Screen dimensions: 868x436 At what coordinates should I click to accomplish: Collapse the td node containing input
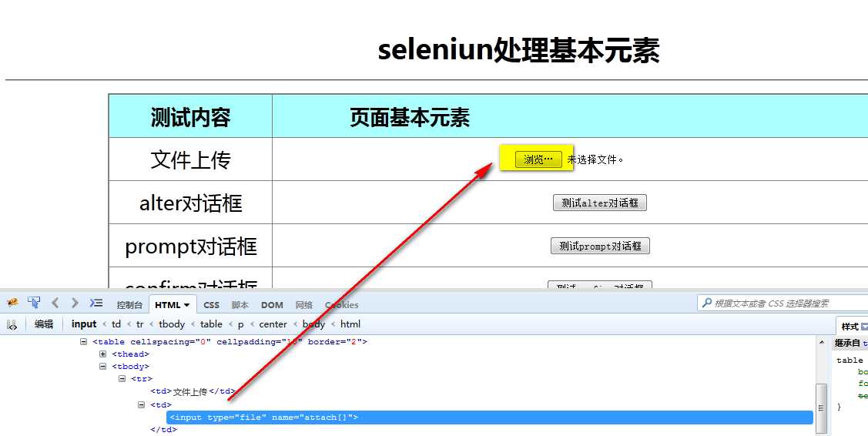pos(142,405)
